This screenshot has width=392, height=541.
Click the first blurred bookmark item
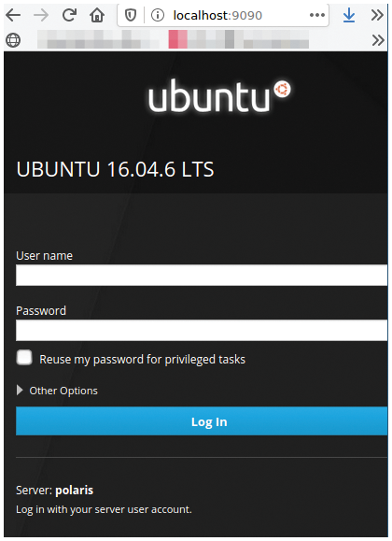(98, 39)
